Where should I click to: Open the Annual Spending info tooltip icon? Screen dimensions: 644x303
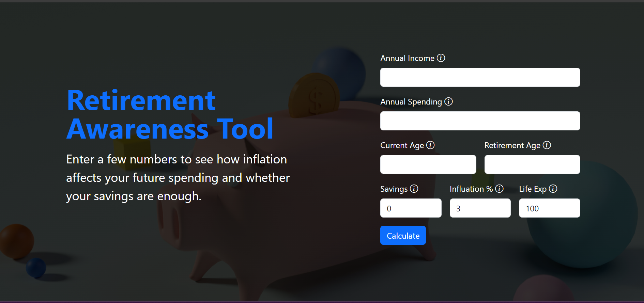448,101
